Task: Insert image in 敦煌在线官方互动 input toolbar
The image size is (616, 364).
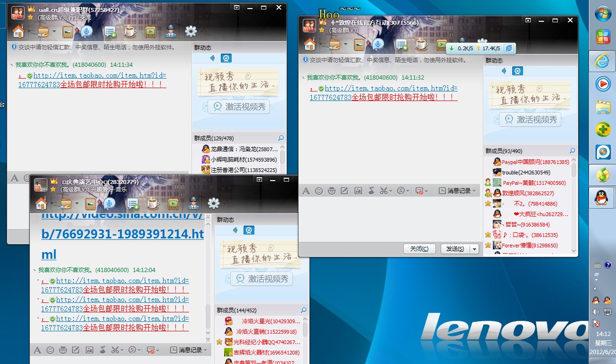Action: [358, 191]
